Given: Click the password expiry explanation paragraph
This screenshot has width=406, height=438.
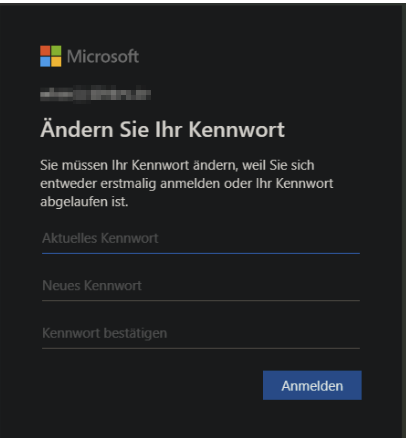Looking at the screenshot, I should [187, 183].
